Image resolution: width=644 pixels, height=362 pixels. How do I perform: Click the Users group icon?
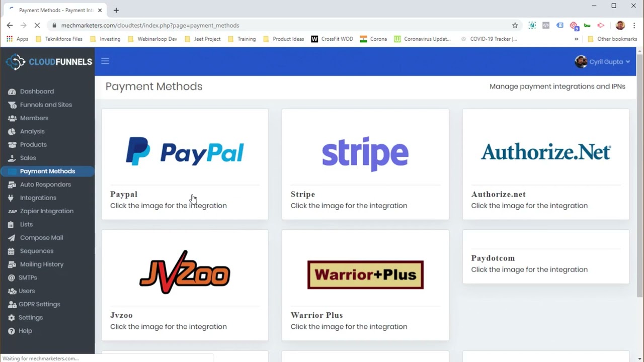coord(12,291)
